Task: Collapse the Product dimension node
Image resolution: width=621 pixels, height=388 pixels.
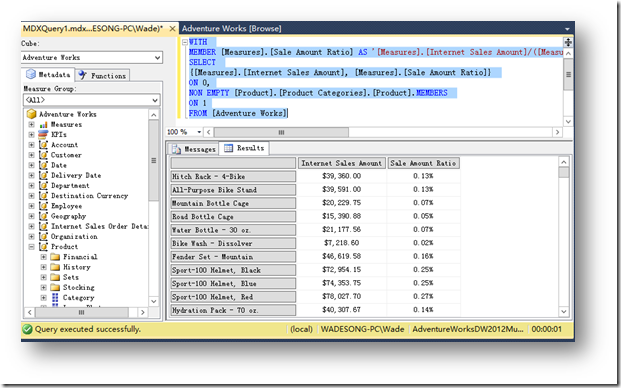Action: pyautogui.click(x=31, y=247)
